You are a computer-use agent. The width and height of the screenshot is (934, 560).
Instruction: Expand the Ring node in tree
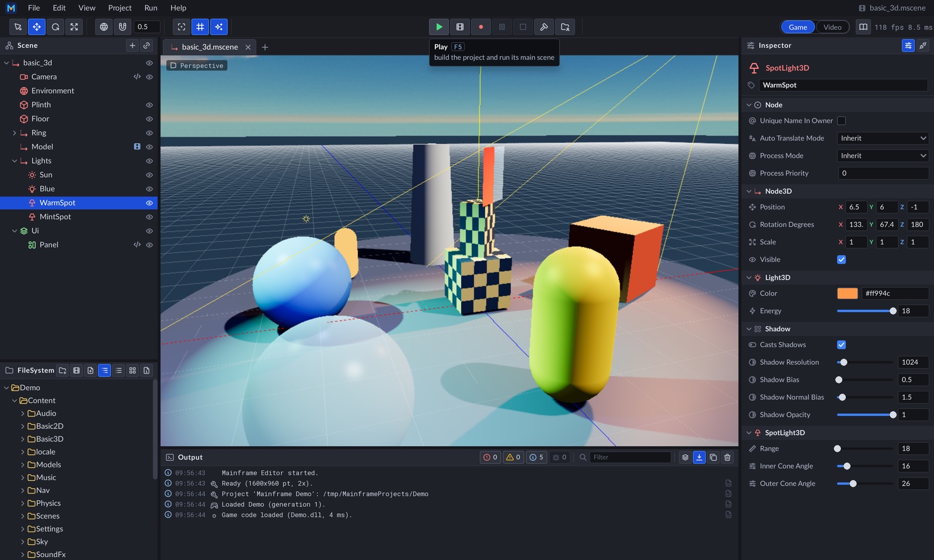click(x=15, y=133)
